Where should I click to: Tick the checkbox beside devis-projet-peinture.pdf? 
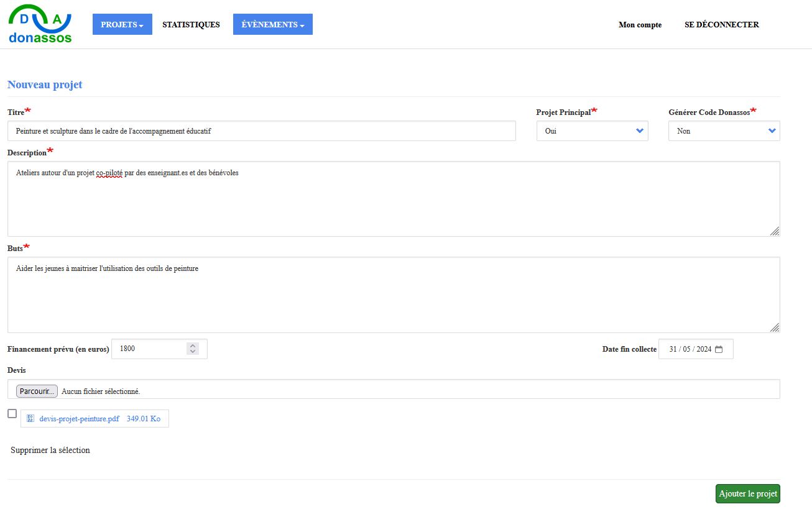(x=12, y=414)
